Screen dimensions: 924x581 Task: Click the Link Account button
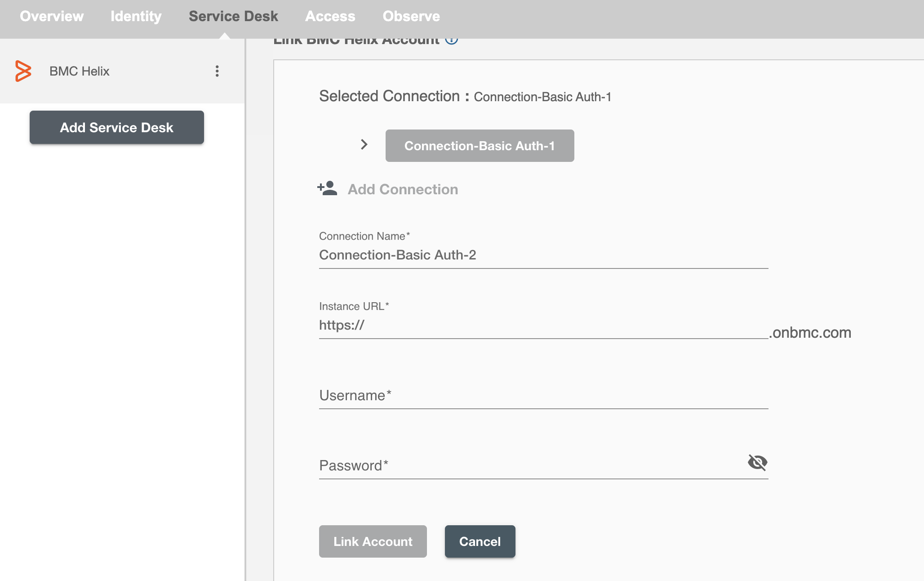click(373, 541)
